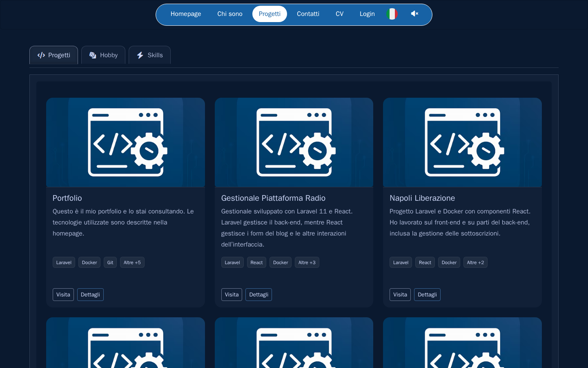Click the Docker tag on Portfolio card
The width and height of the screenshot is (588, 368).
click(x=89, y=263)
